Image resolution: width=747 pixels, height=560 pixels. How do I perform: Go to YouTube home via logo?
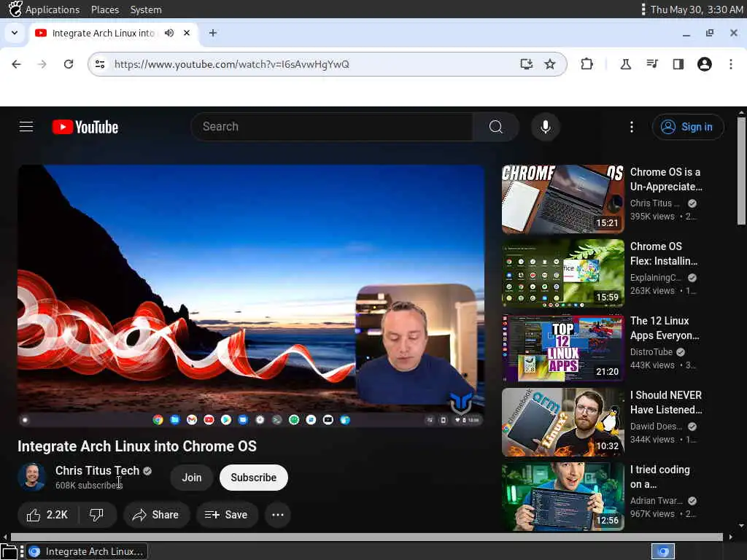[x=85, y=127]
